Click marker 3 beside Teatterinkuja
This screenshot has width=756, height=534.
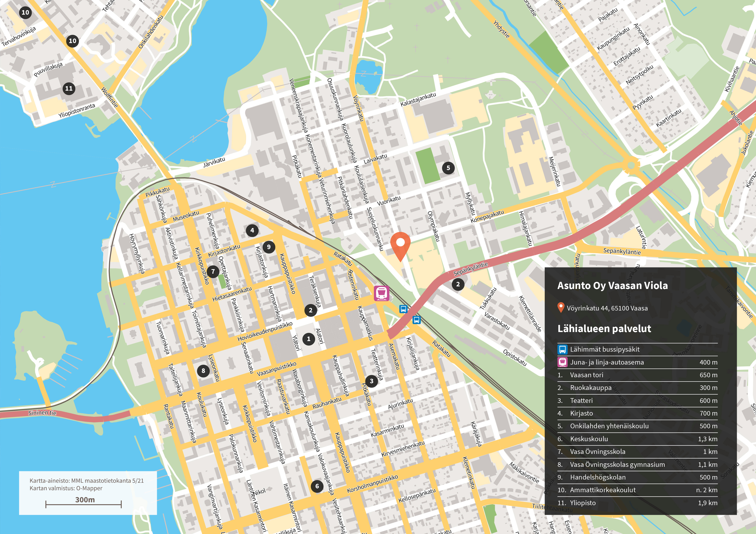click(371, 381)
